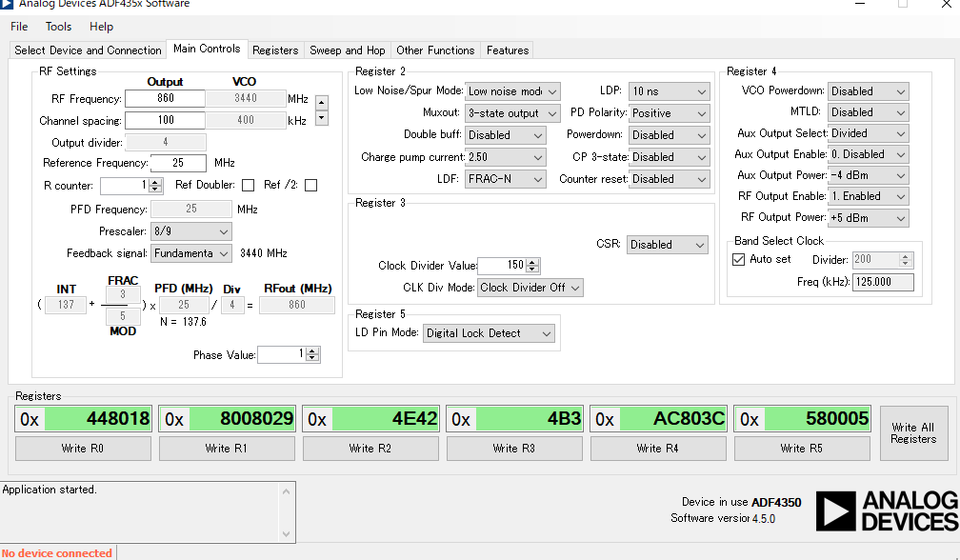
Task: Click the Write All Registers button
Action: (x=913, y=433)
